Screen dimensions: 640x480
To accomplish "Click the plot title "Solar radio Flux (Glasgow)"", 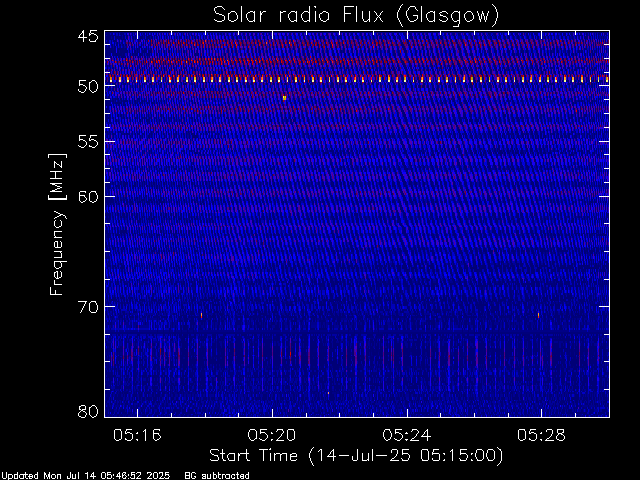I will click(x=356, y=15).
